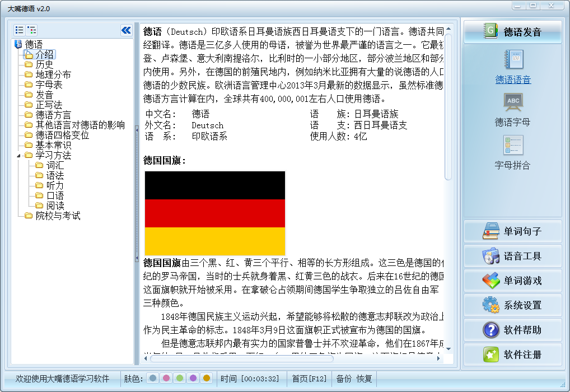Select the orange skin color
This screenshot has width=570, height=392.
click(207, 379)
